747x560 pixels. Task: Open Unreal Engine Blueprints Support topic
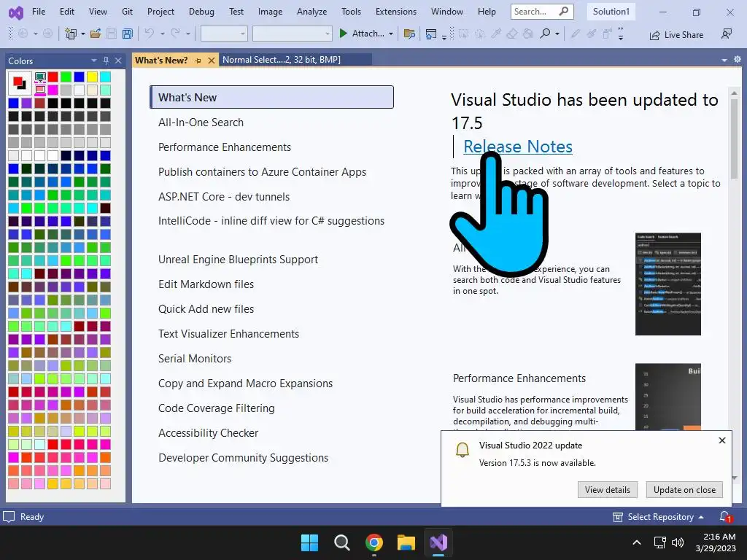[238, 260]
